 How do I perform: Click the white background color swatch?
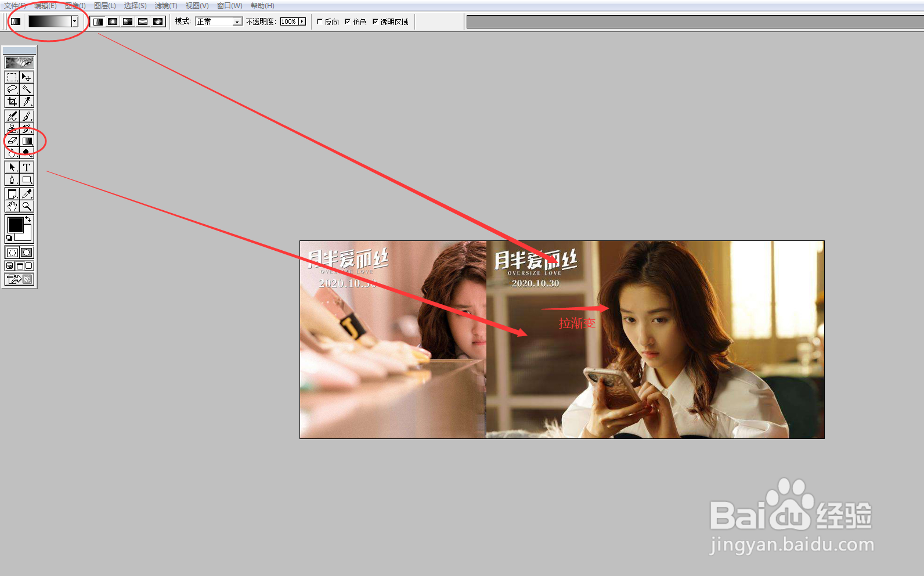click(26, 236)
